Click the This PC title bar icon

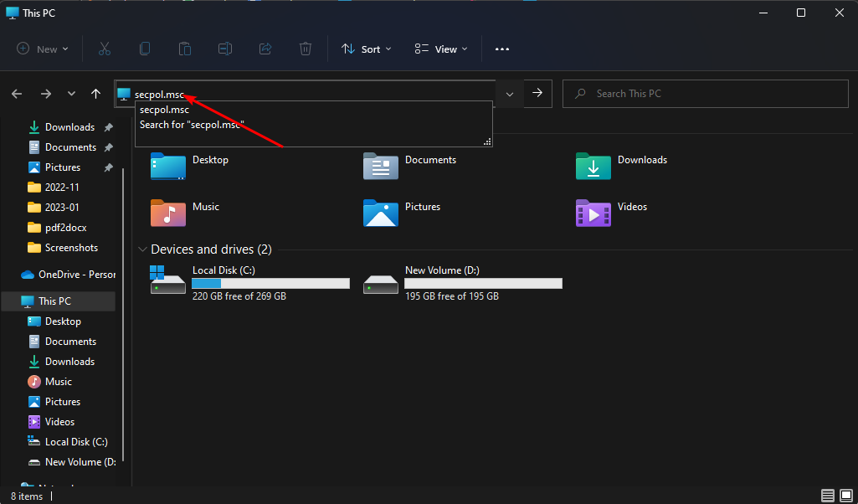tap(13, 13)
